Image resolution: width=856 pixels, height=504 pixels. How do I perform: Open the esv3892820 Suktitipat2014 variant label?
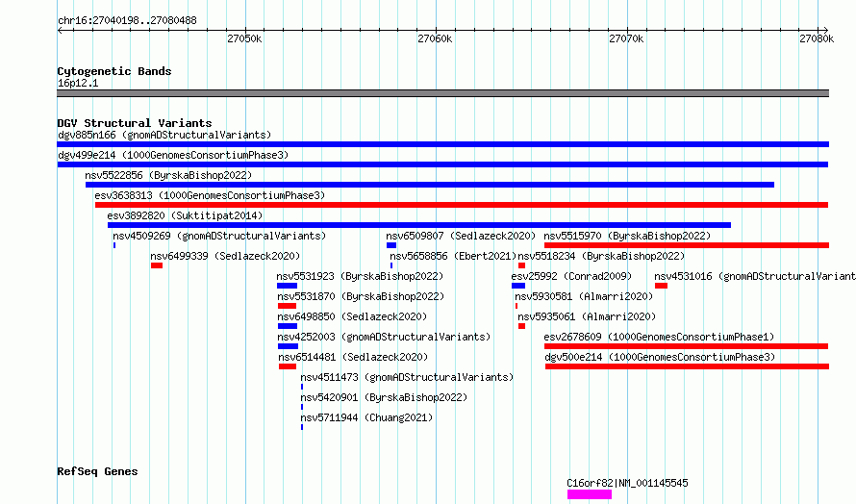(x=185, y=215)
